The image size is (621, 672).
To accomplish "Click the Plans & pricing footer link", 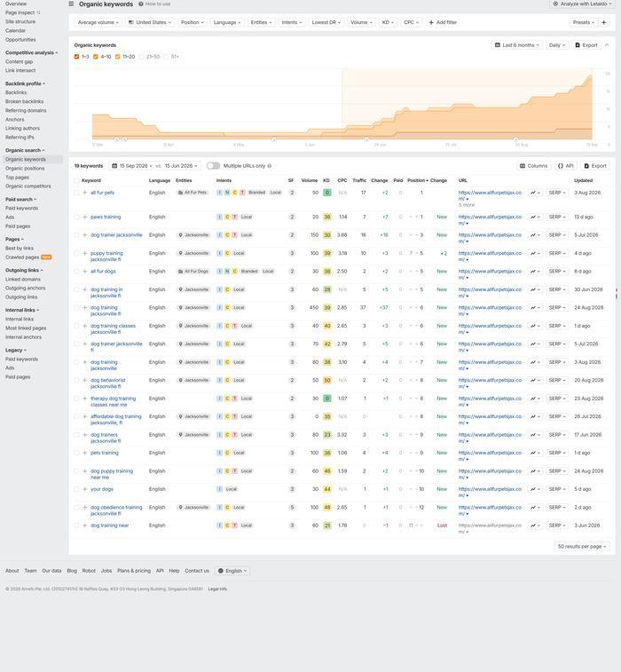I will click(134, 571).
